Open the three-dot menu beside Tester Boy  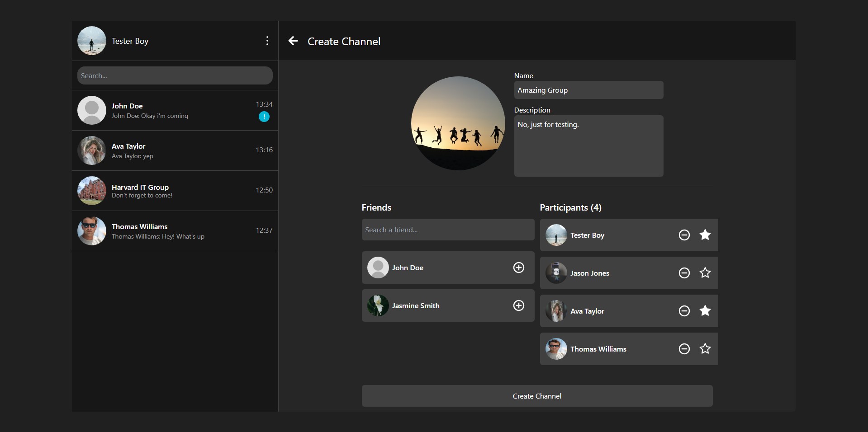tap(267, 41)
